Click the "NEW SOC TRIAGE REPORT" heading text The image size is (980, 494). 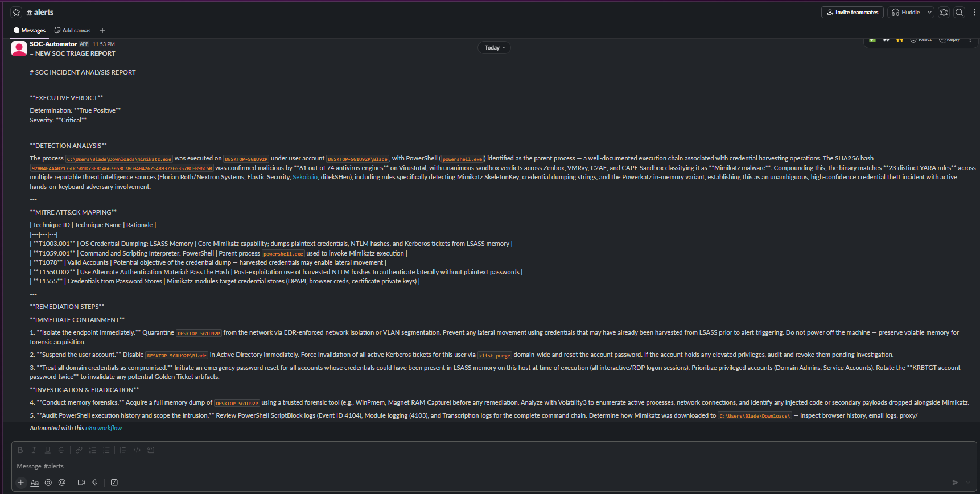click(x=75, y=53)
